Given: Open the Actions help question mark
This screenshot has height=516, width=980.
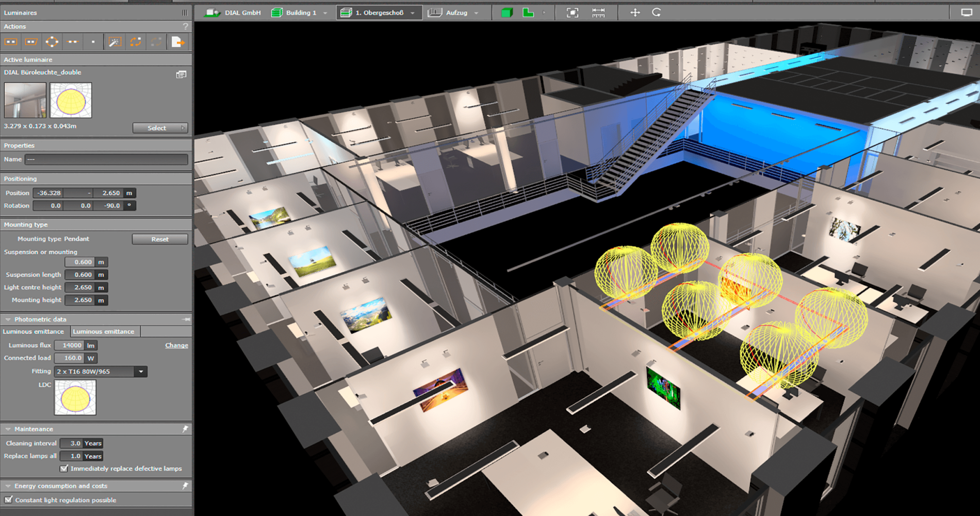Looking at the screenshot, I should pyautogui.click(x=185, y=26).
